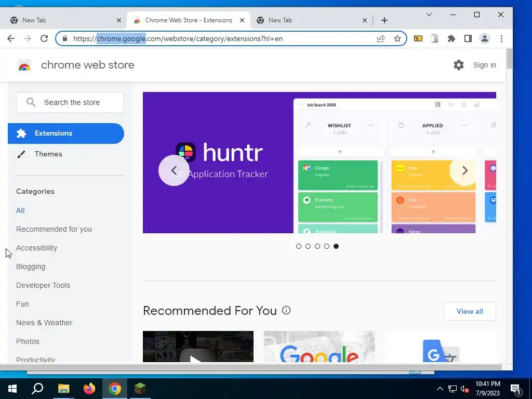
Task: Show previous carousel slide
Action: 174,170
